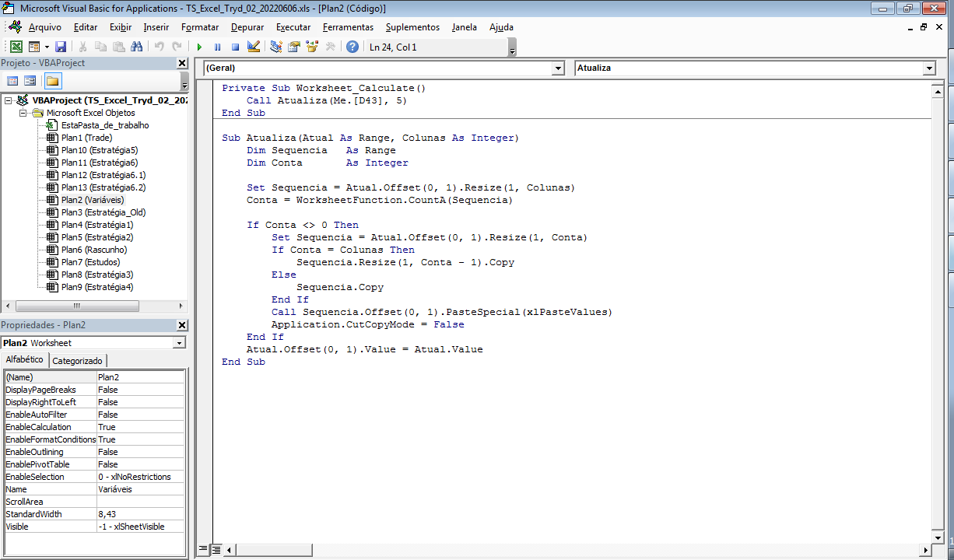Image resolution: width=954 pixels, height=560 pixels.
Task: Click the ScrollArea property value field
Action: point(140,502)
